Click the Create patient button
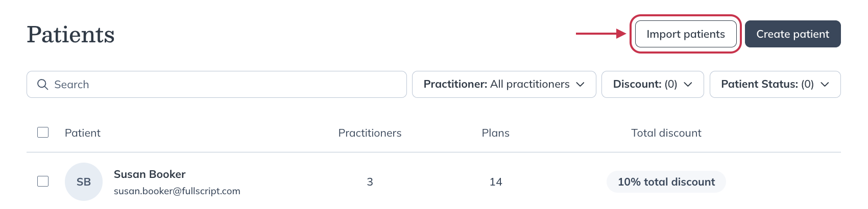The width and height of the screenshot is (868, 209). click(793, 34)
